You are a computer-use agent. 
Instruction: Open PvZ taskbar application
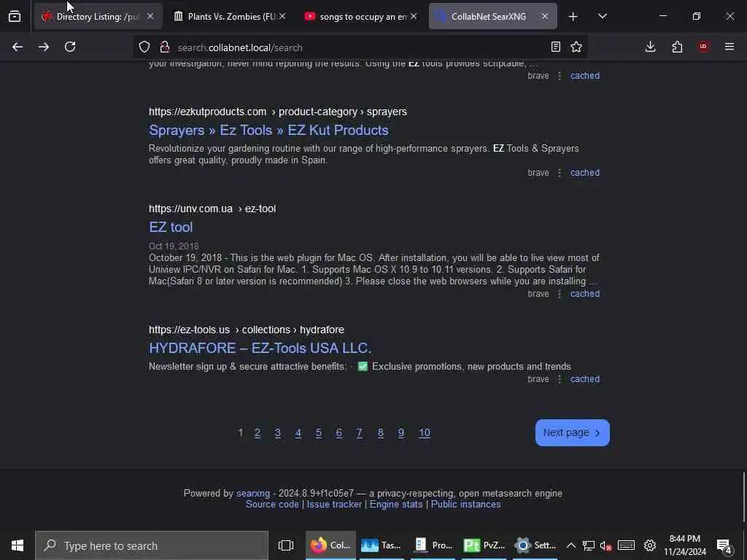click(484, 545)
